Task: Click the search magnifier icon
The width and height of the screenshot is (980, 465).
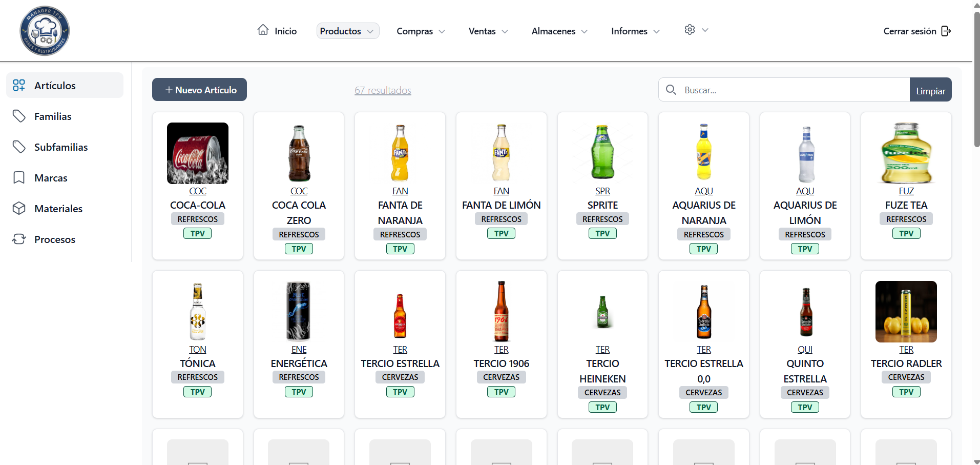Action: [x=671, y=90]
